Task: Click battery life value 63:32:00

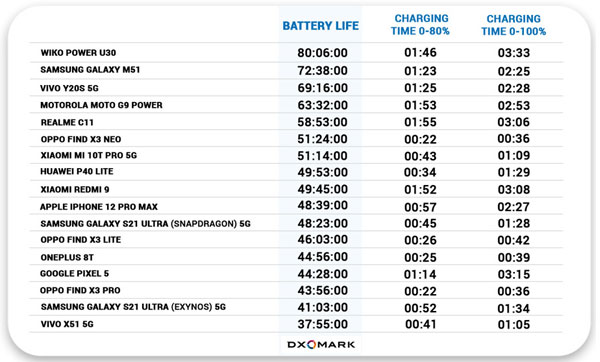Action: (323, 105)
